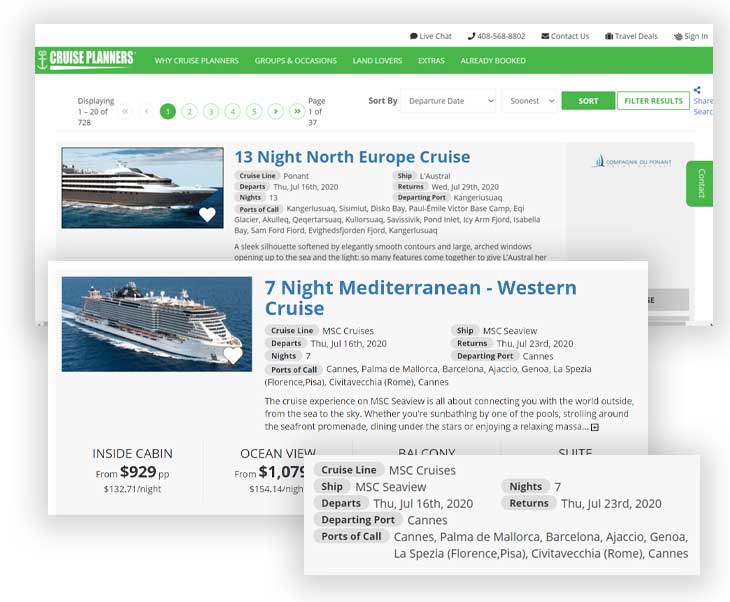
Task: Click Live Chat speech bubble icon
Action: click(413, 36)
